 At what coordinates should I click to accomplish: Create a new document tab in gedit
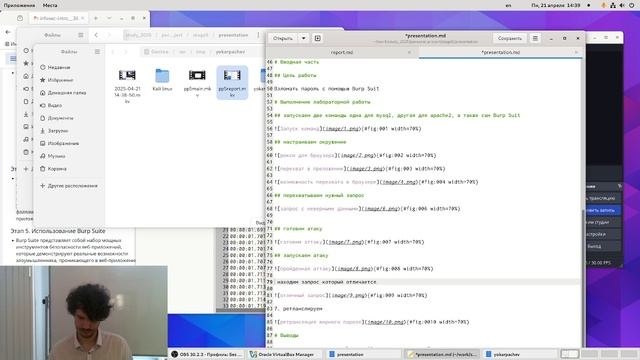(318, 38)
